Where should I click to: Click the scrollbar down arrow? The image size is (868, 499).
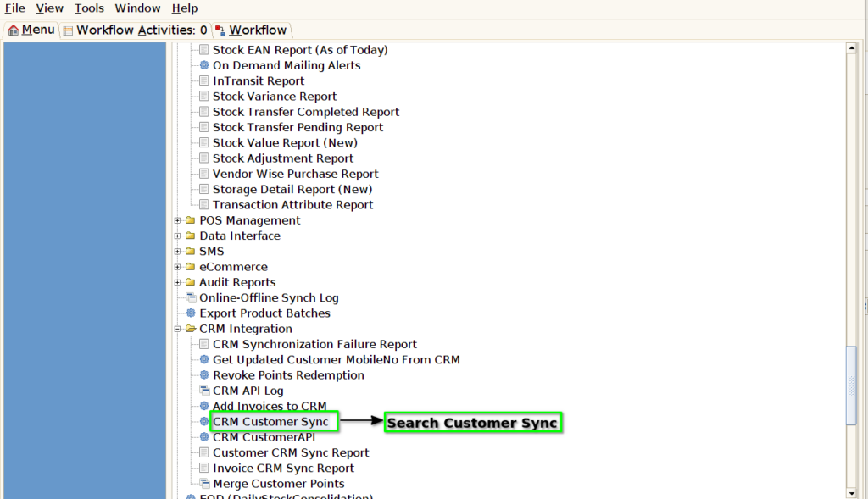click(x=851, y=493)
